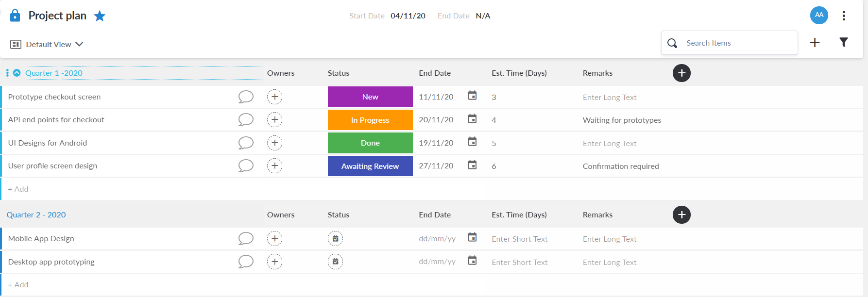Open the AA user avatar
The height and width of the screenshot is (297, 868).
tap(819, 15)
